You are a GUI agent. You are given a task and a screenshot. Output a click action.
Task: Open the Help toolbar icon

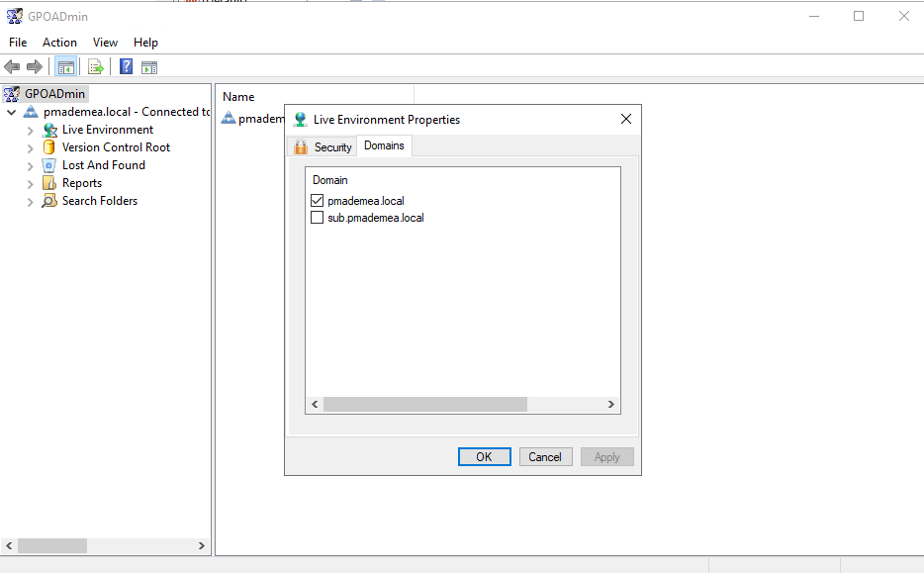[x=127, y=67]
